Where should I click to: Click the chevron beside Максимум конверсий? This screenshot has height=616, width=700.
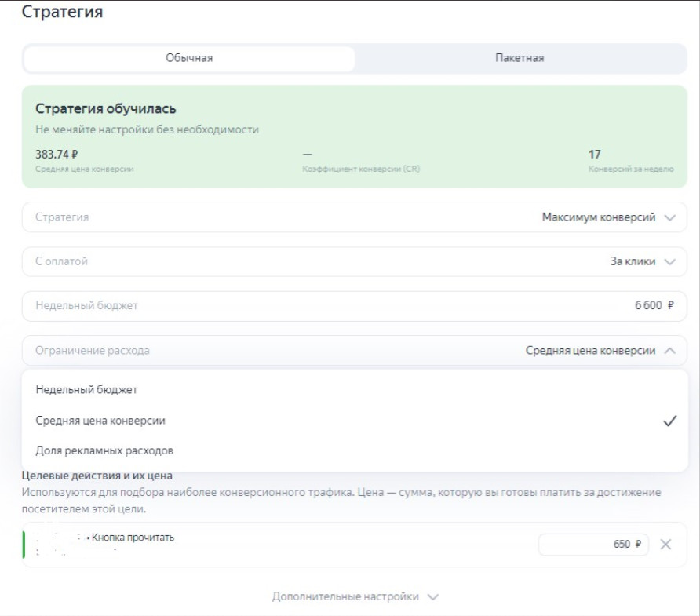click(669, 218)
